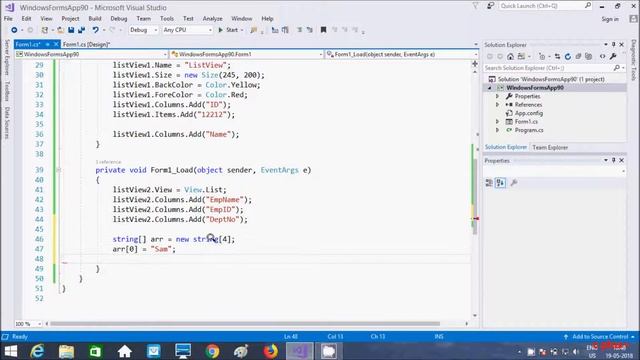Switch to the Team Explorer tab

point(550,147)
